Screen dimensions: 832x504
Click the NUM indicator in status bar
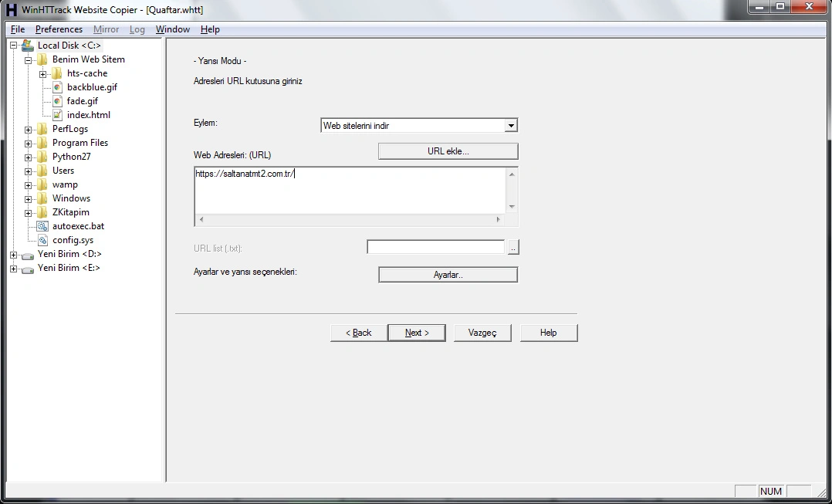point(770,492)
